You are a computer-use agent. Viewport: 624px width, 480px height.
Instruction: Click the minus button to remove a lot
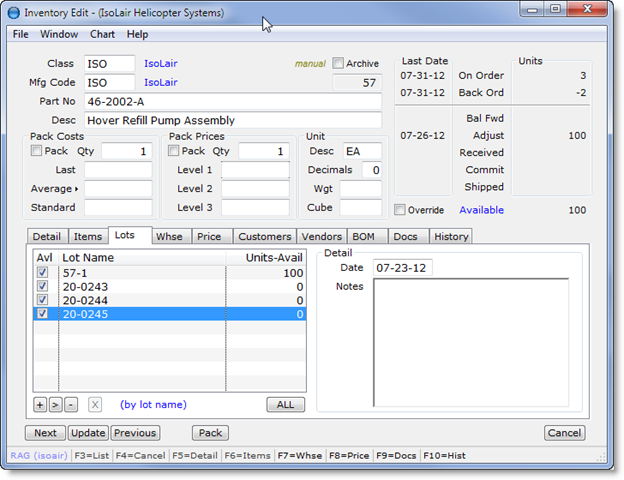pyautogui.click(x=70, y=405)
